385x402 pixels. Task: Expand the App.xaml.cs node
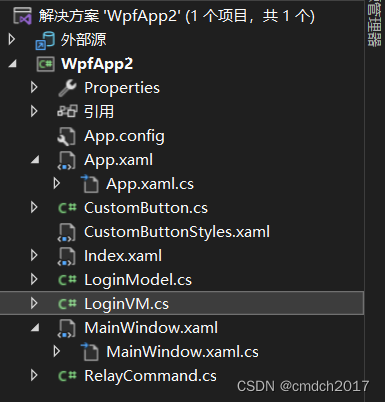57,184
